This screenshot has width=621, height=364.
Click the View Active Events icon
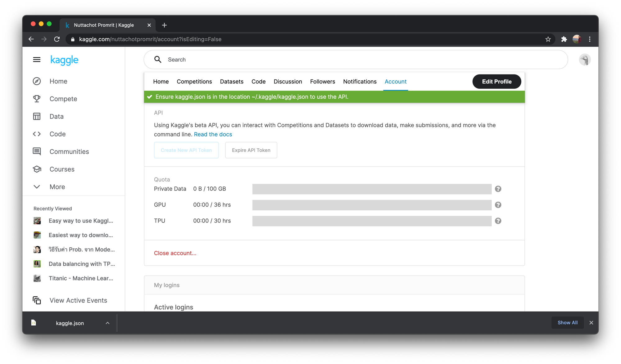tap(37, 300)
